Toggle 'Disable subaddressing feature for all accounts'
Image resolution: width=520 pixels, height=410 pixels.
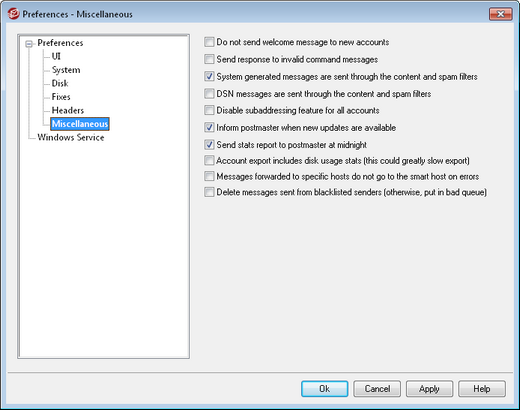tap(209, 110)
